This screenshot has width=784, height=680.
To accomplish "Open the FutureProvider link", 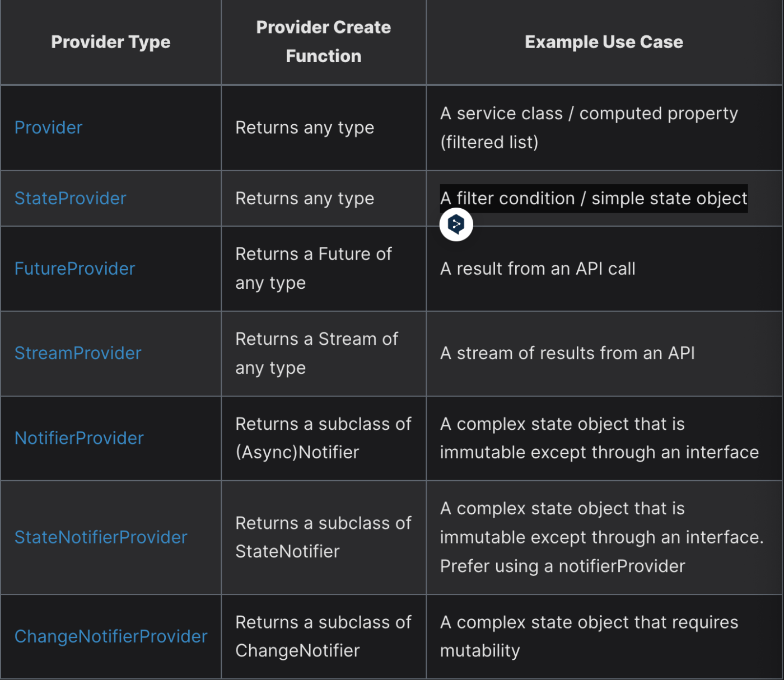I will (75, 269).
